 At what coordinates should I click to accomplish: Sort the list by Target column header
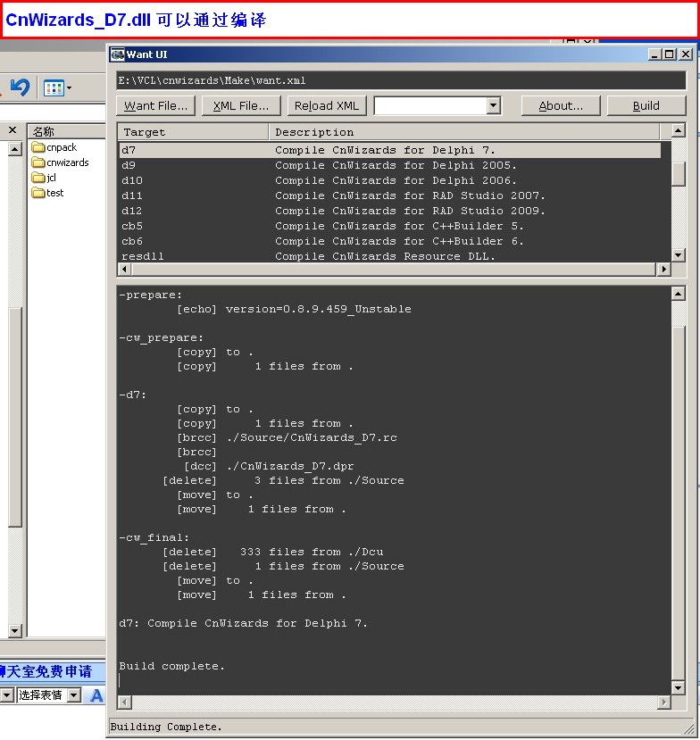pos(193,132)
